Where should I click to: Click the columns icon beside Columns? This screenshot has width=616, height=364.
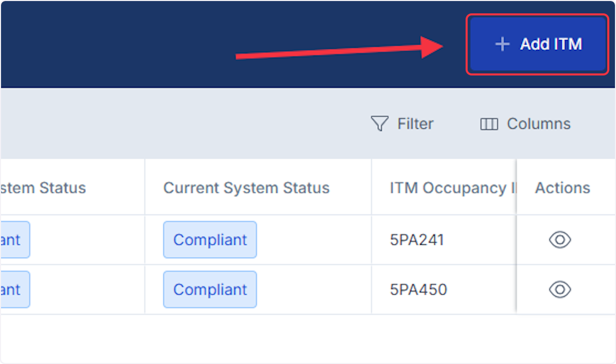click(x=489, y=124)
